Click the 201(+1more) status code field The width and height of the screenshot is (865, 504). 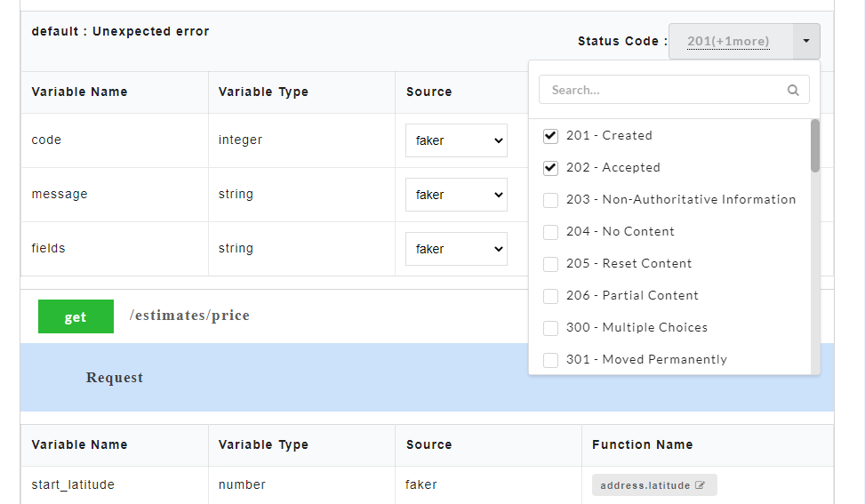pos(731,42)
